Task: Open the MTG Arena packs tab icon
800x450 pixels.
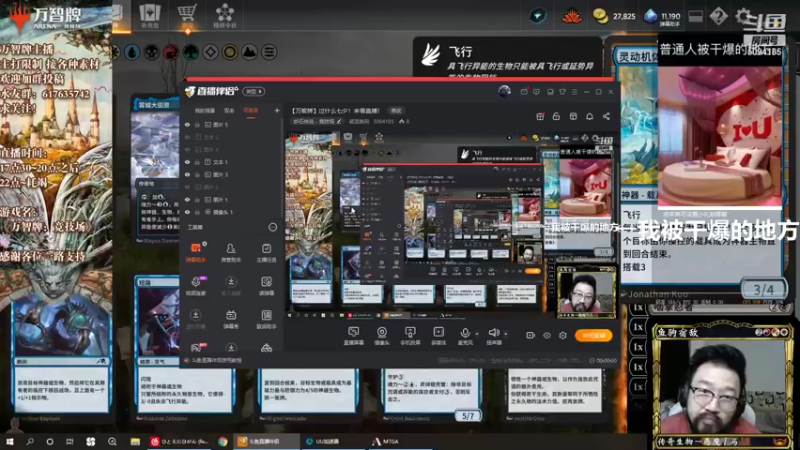Action: click(149, 14)
